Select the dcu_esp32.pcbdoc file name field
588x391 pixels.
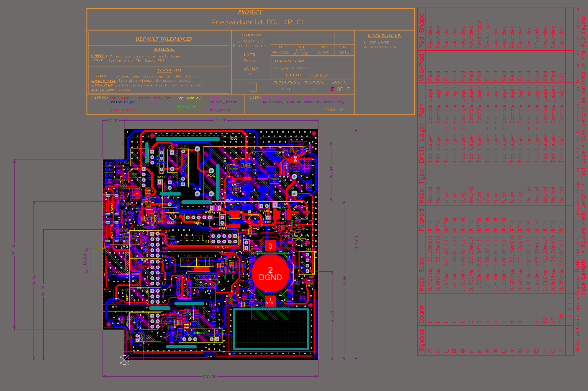point(291,68)
